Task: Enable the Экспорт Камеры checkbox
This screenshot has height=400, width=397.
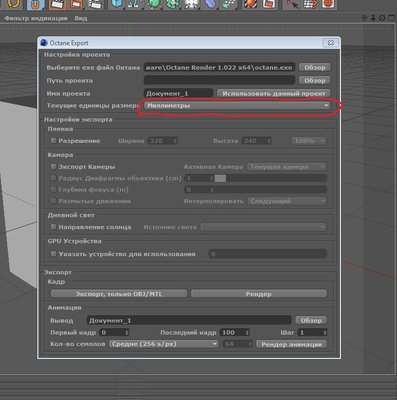Action: pos(53,166)
